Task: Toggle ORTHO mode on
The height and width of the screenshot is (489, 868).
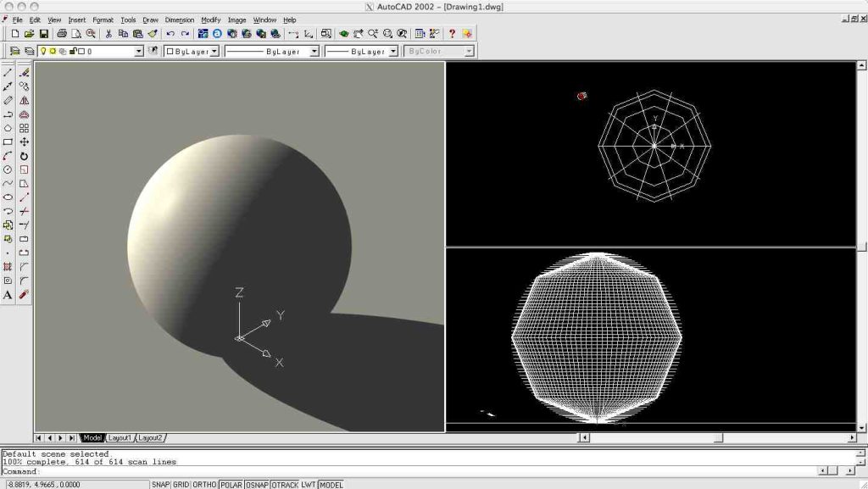Action: coord(204,484)
